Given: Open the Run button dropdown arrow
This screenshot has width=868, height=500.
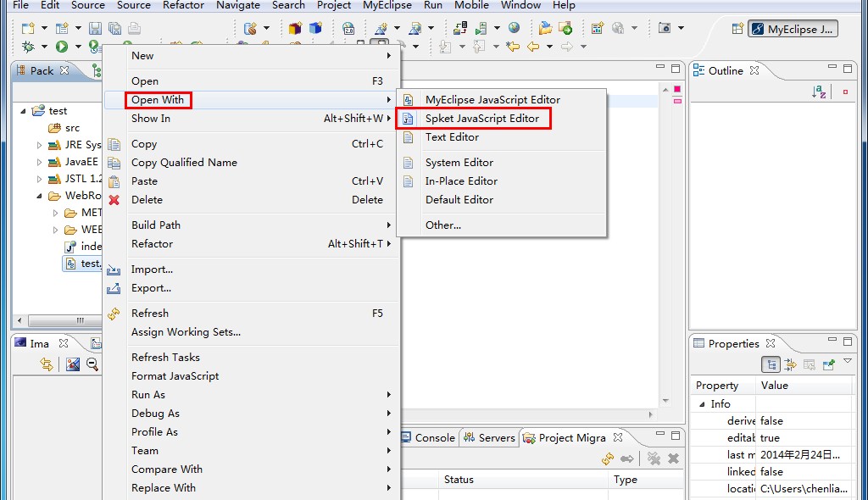Looking at the screenshot, I should (x=78, y=47).
